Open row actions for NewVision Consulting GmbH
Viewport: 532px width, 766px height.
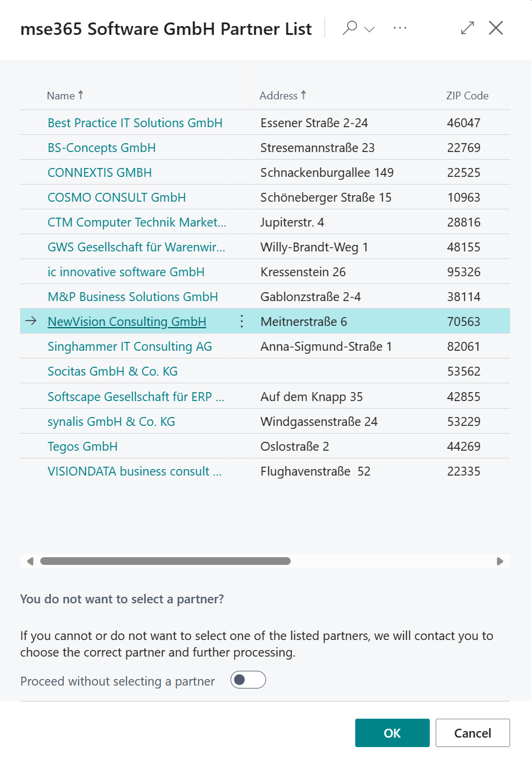(241, 321)
